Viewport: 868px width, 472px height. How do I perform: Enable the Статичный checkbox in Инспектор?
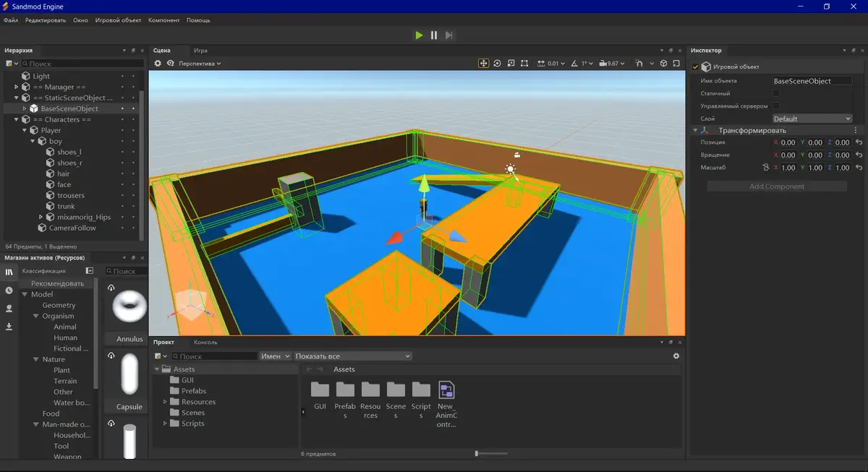(776, 93)
